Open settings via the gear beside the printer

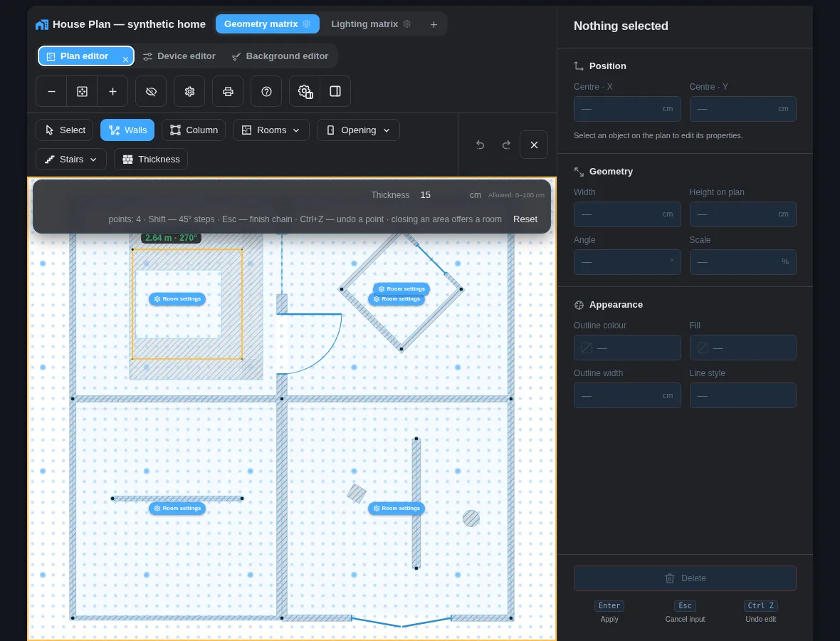[189, 92]
